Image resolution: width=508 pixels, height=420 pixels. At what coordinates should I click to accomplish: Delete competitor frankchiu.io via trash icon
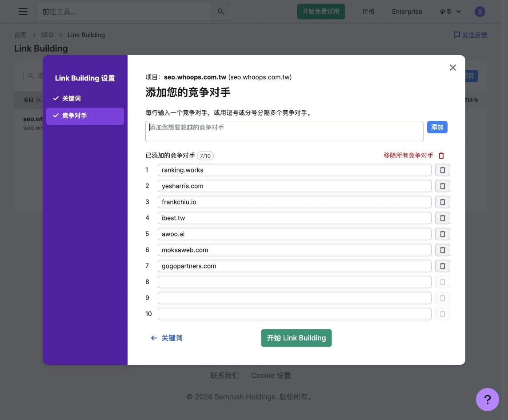pos(442,202)
